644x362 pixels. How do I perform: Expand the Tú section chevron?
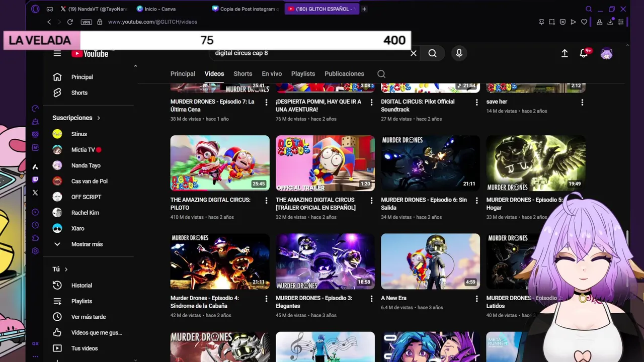(x=66, y=269)
